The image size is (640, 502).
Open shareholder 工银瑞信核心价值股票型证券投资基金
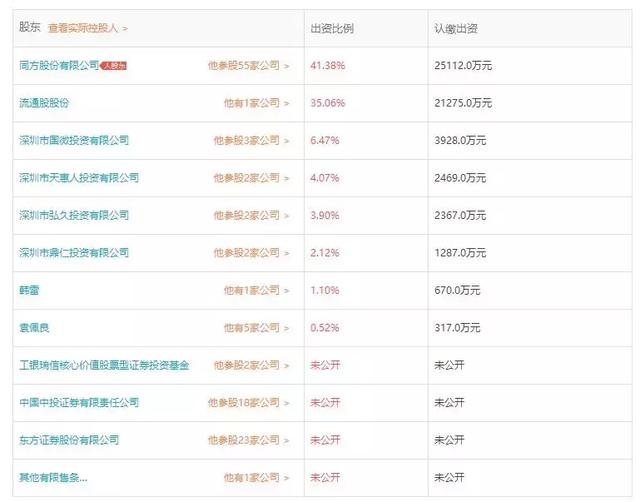(104, 365)
